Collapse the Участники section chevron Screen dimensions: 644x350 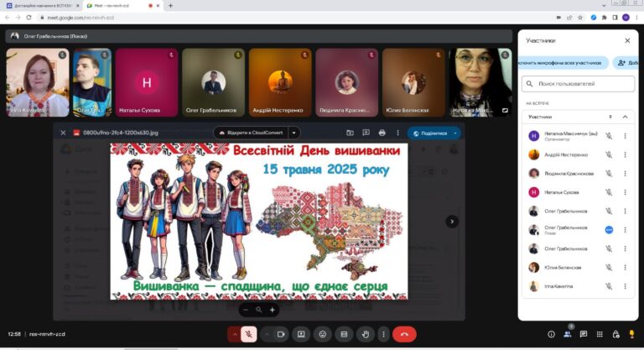[625, 117]
